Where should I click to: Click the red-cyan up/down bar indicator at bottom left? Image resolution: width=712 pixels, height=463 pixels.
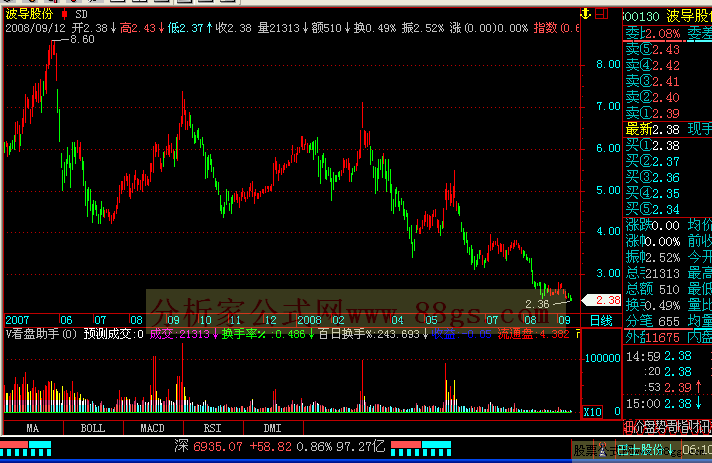pos(26,448)
